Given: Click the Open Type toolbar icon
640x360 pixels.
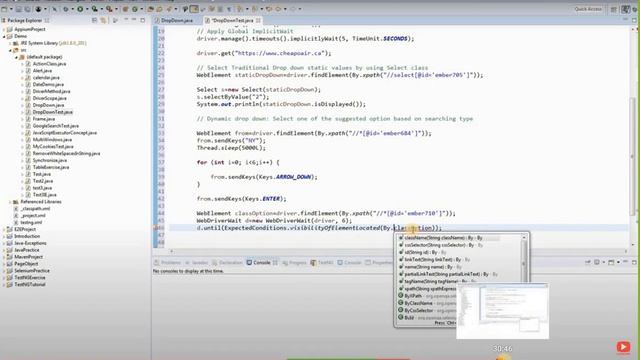Looking at the screenshot, I should click(x=151, y=9).
